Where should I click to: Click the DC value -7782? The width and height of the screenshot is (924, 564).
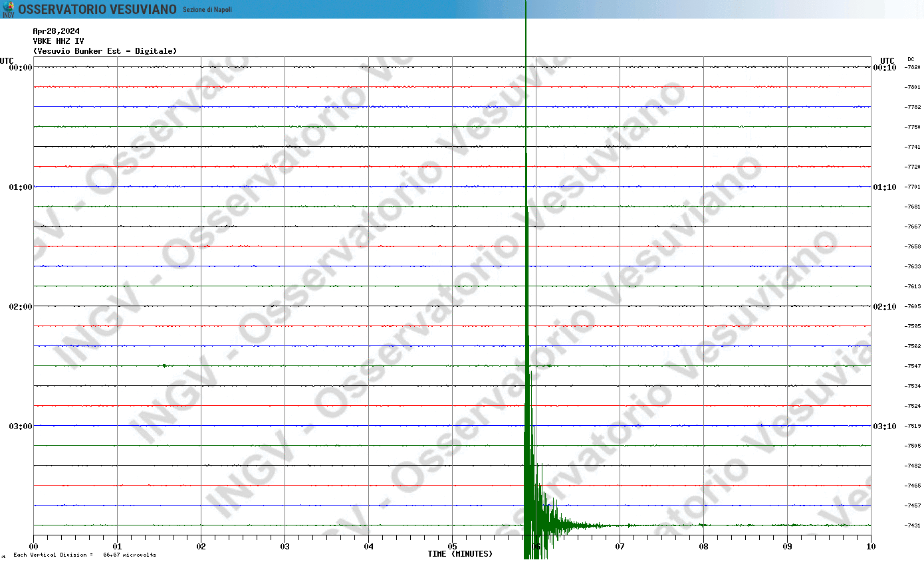(x=913, y=107)
